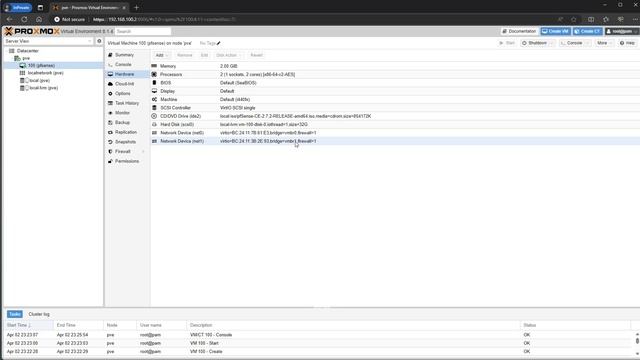
Task: Open the Options section
Action: pos(122,93)
